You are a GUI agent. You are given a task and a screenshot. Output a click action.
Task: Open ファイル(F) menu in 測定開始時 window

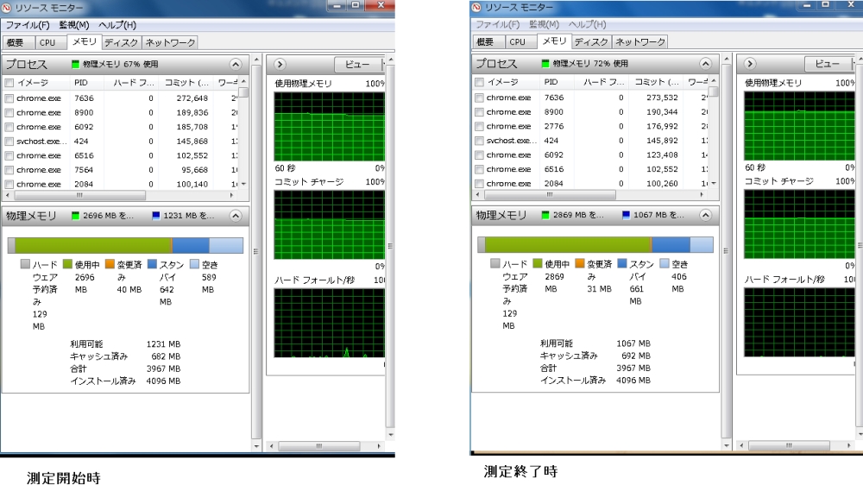[x=28, y=25]
